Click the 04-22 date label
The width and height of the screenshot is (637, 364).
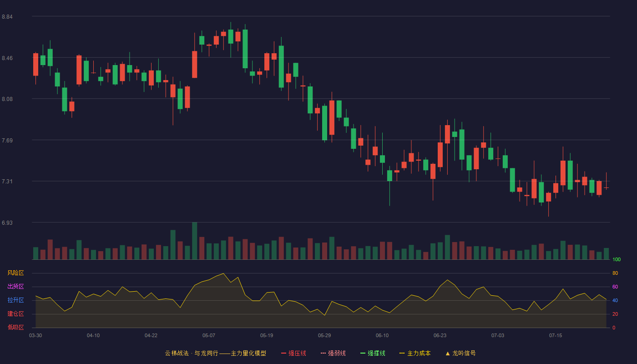pos(151,335)
